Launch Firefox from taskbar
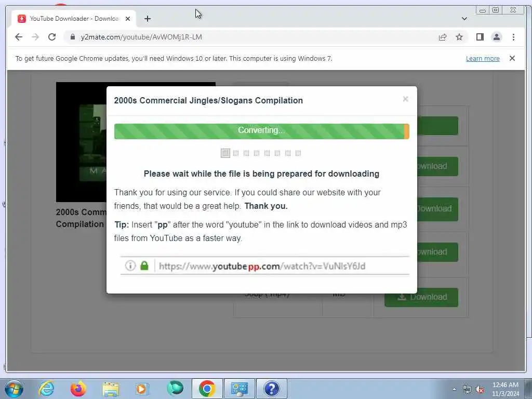The width and height of the screenshot is (532, 399). click(78, 389)
